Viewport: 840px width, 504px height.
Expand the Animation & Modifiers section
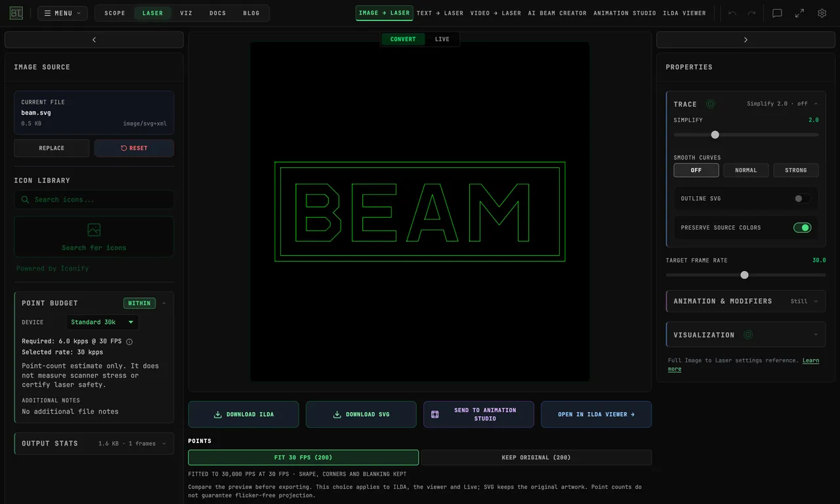[x=745, y=301]
